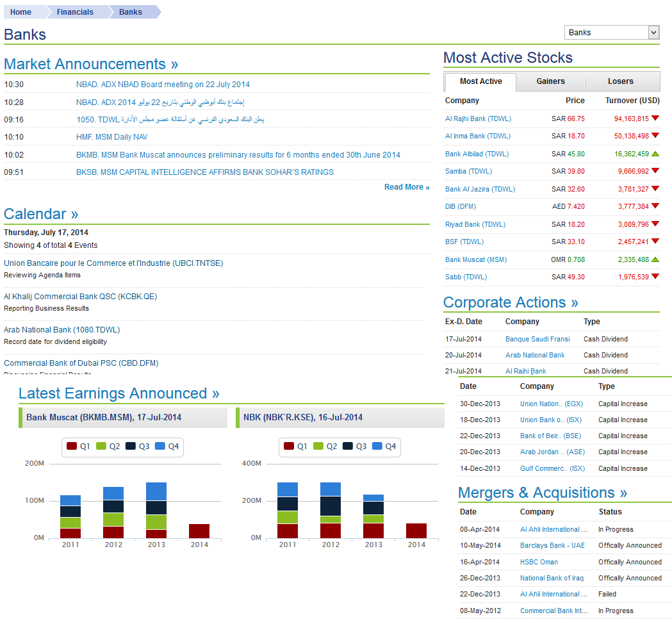
Task: Open Bank Al Jazira (TDWL) stock
Action: [x=480, y=189]
